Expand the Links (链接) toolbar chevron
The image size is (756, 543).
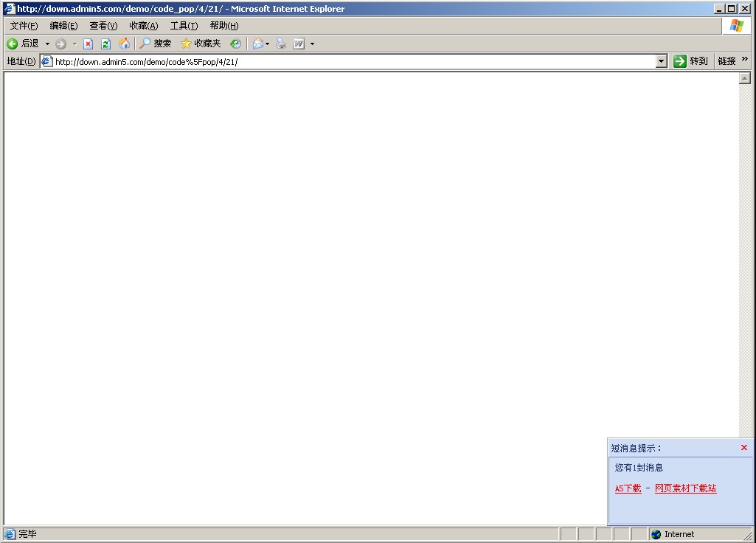tap(745, 60)
